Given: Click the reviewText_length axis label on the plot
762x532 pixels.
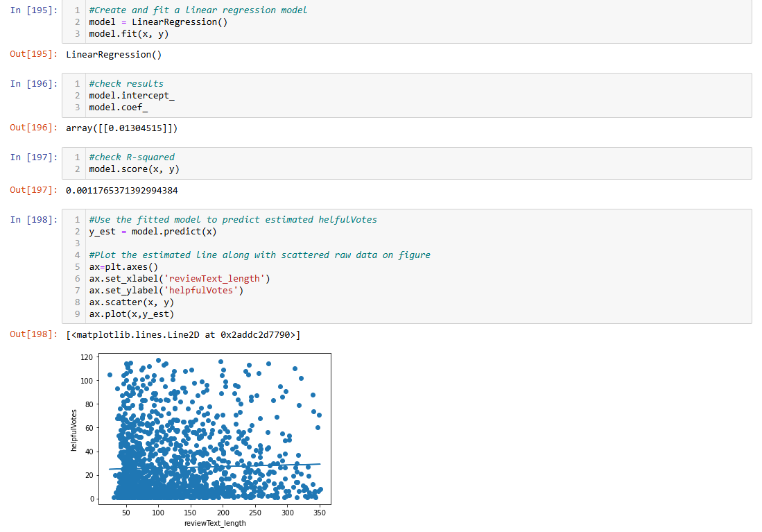Looking at the screenshot, I should [x=216, y=523].
